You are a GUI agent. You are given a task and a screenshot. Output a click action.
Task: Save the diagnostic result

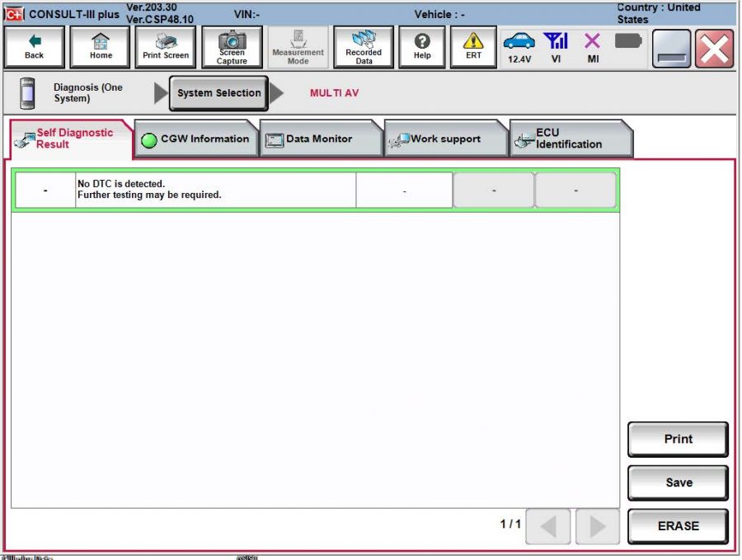[x=678, y=482]
